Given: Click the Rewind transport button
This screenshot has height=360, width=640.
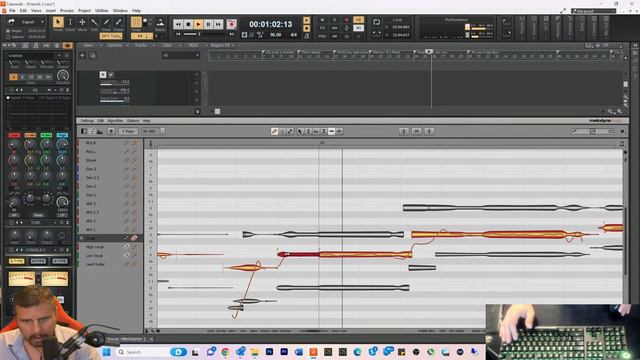Looking at the screenshot, I should click(x=178, y=24).
